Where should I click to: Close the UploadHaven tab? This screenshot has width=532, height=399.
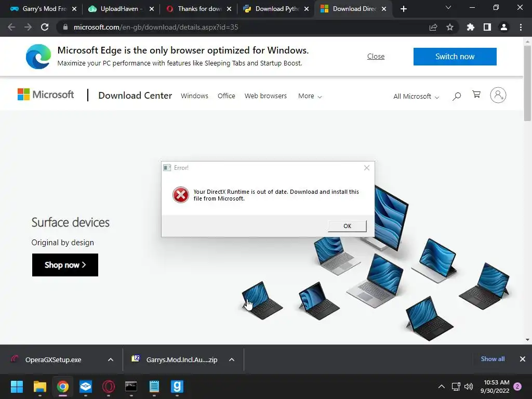(x=152, y=9)
